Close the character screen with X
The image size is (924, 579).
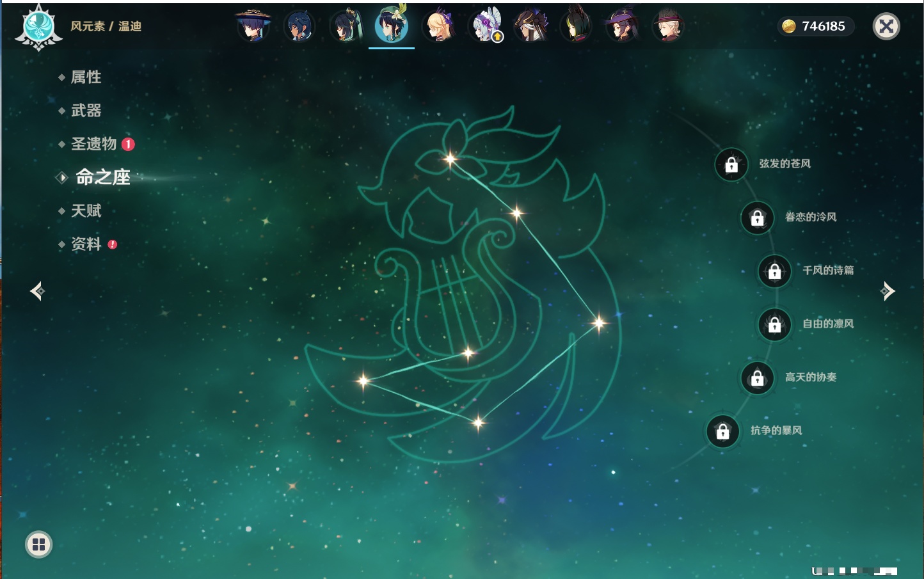(x=886, y=26)
